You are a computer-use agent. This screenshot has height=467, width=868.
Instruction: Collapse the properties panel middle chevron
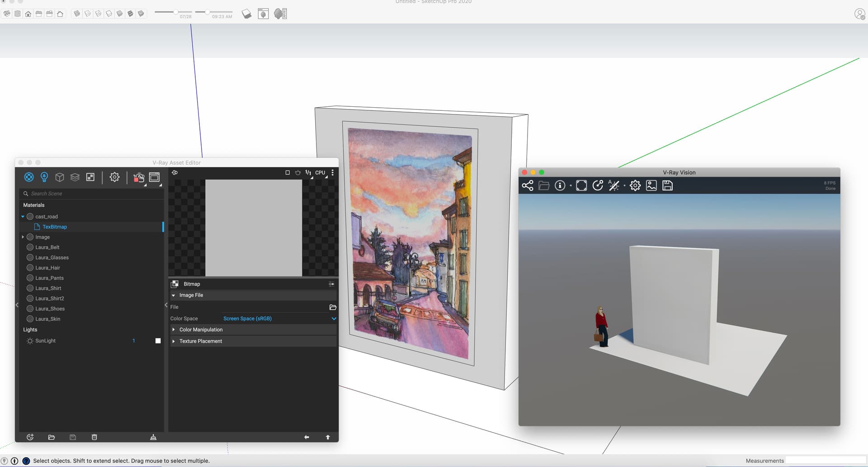click(x=166, y=305)
